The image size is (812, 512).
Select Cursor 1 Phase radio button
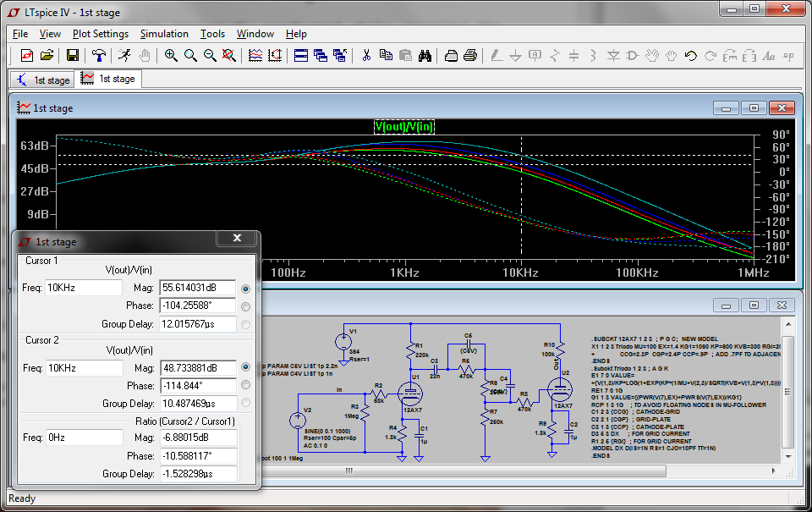(246, 306)
